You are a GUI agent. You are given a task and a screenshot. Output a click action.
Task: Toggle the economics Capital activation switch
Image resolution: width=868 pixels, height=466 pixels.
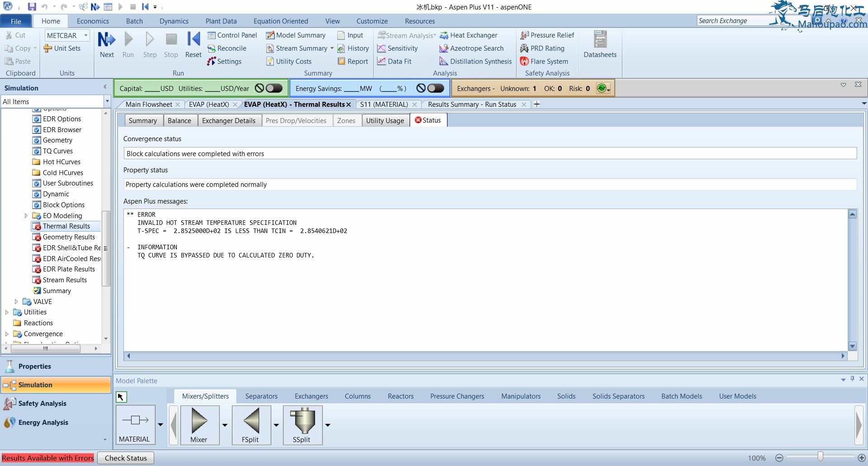click(274, 88)
